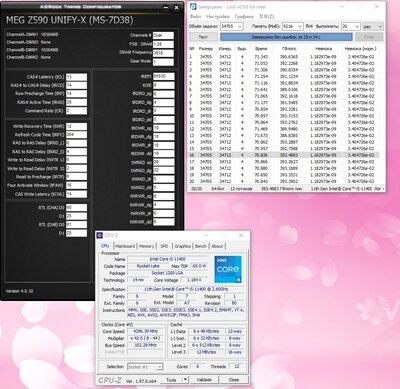Screen dimensions: 400x389
Task: Open the раз units dropdown
Action: click(380, 26)
